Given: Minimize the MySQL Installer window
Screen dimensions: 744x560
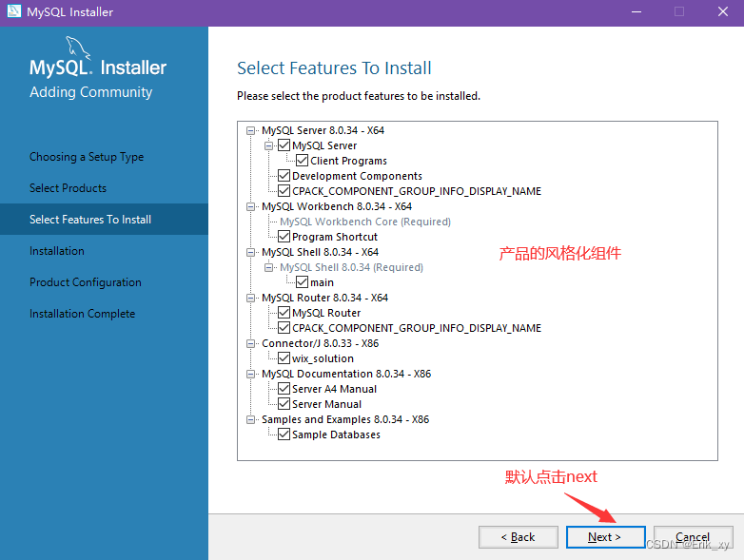Looking at the screenshot, I should [x=636, y=11].
